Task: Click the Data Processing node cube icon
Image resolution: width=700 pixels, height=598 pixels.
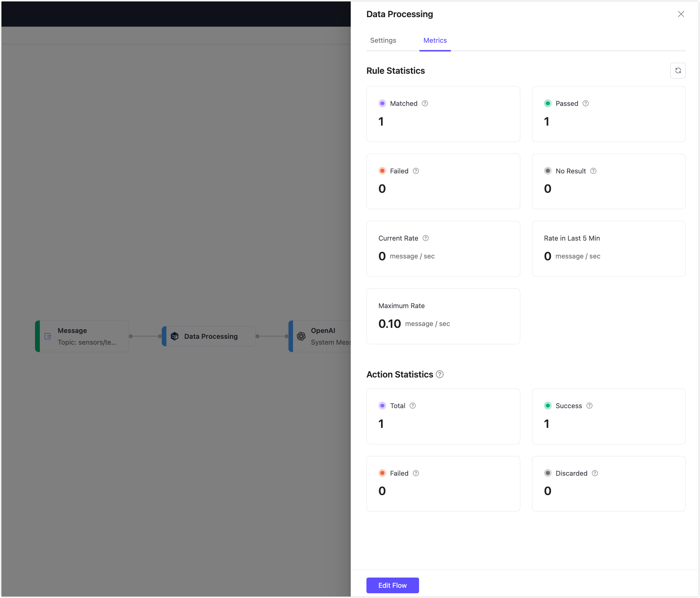Action: 174,336
